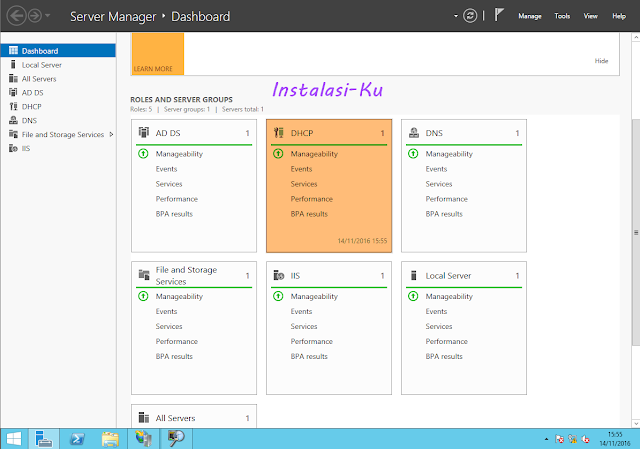The height and width of the screenshot is (449, 640).
Task: Click the DHCP tile timestamp 14/11/2016 15:55
Action: point(362,241)
